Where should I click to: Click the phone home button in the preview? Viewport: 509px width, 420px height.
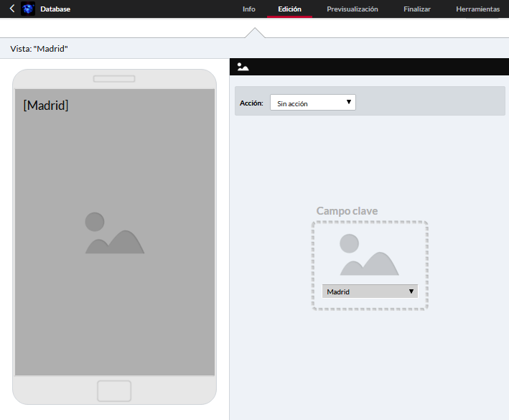(114, 391)
